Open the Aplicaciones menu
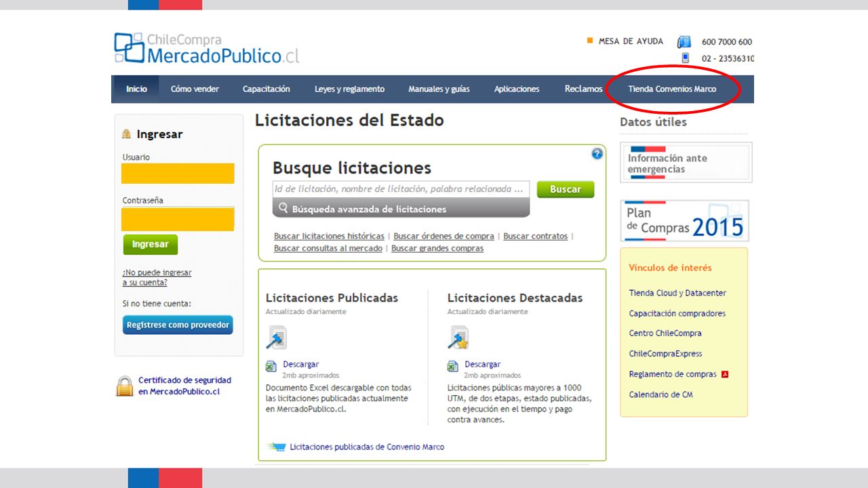 [x=517, y=89]
